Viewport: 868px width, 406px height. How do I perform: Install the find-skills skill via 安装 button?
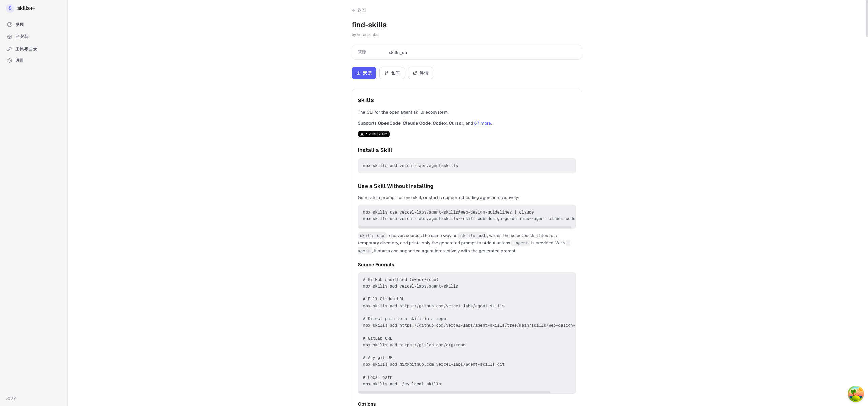click(364, 73)
